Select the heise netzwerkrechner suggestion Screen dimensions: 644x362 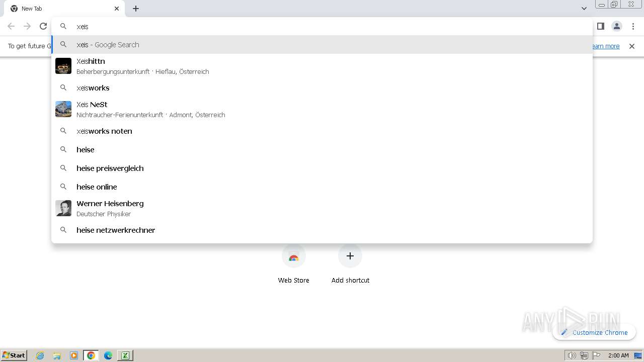pyautogui.click(x=322, y=230)
